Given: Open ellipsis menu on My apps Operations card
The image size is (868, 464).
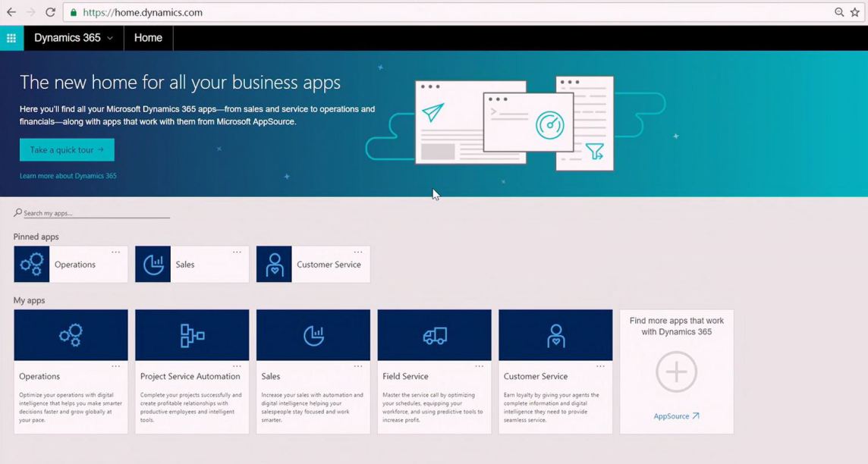Looking at the screenshot, I should point(115,366).
